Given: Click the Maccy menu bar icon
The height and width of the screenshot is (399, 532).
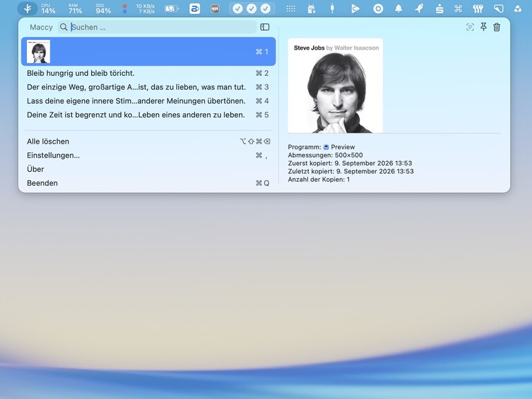Looking at the screenshot, I should pos(28,9).
